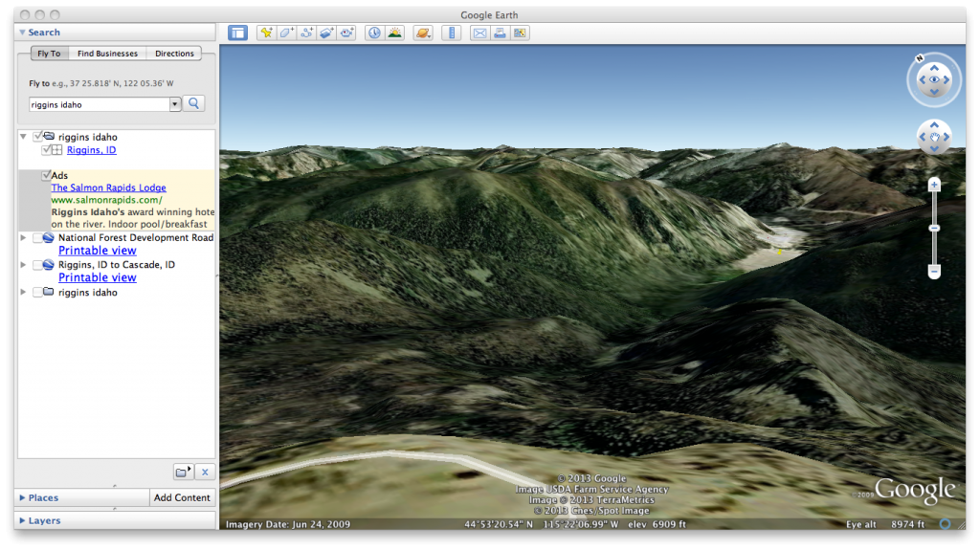Open the ruler measuring tool
This screenshot has height=550, width=980.
click(452, 33)
